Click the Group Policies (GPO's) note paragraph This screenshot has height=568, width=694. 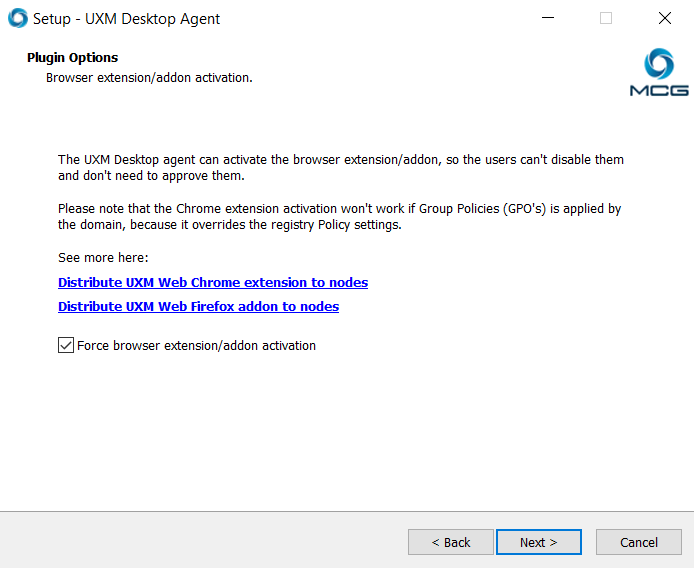340,216
